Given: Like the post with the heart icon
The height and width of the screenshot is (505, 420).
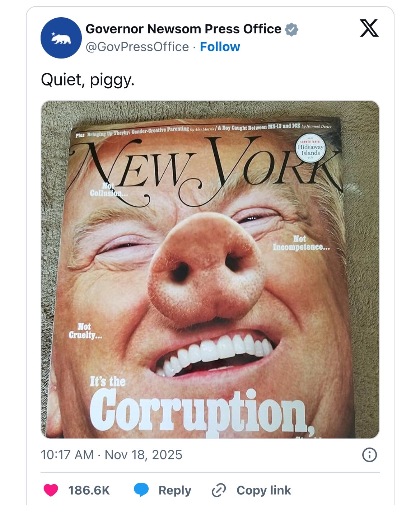Looking at the screenshot, I should coord(51,490).
